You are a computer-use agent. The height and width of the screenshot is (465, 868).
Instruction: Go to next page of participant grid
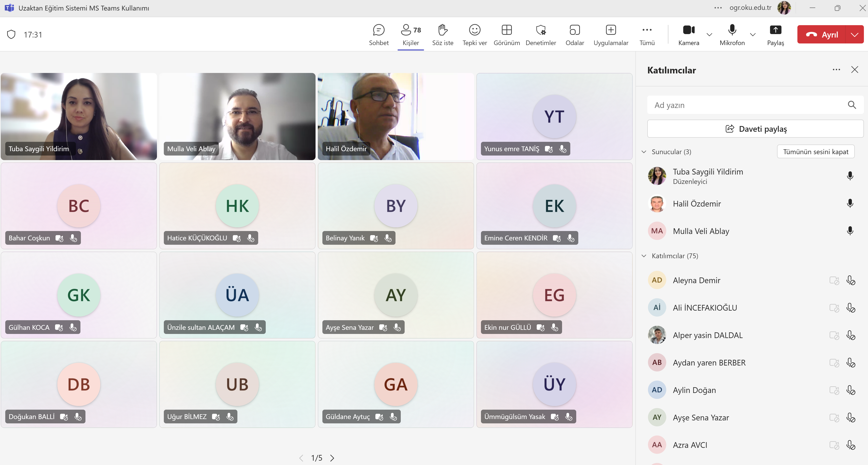tap(332, 458)
